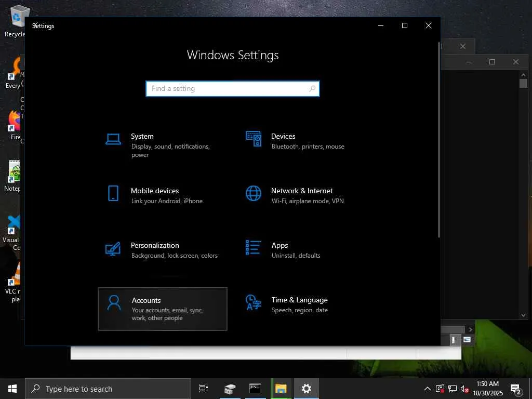Click 'Speech, region, date' text

pyautogui.click(x=300, y=310)
